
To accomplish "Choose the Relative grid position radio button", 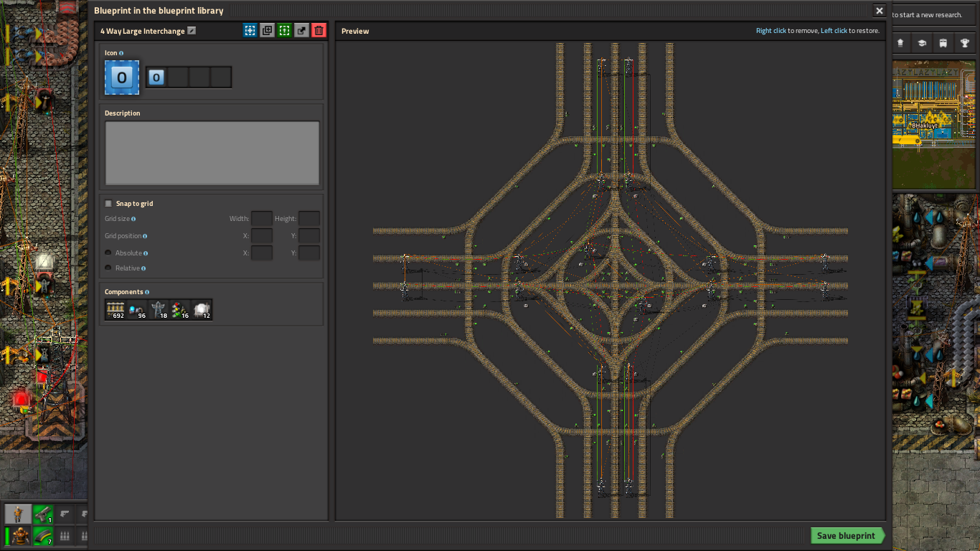I will [x=108, y=268].
